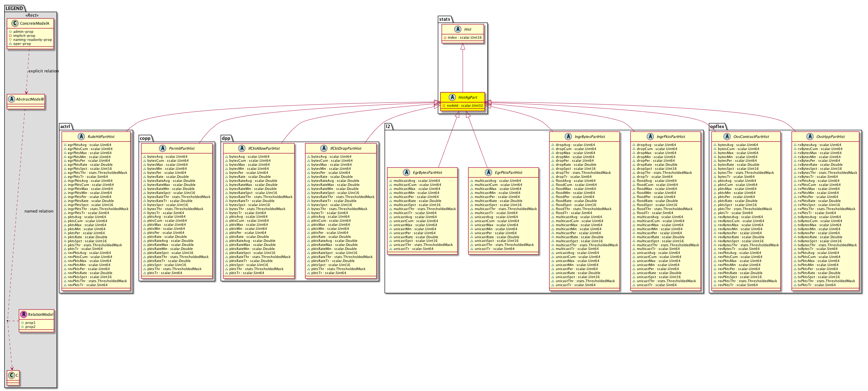This screenshot has height=391, width=868.
Task: Click the abstract icon of IfCktDropPartHist
Action: click(324, 148)
